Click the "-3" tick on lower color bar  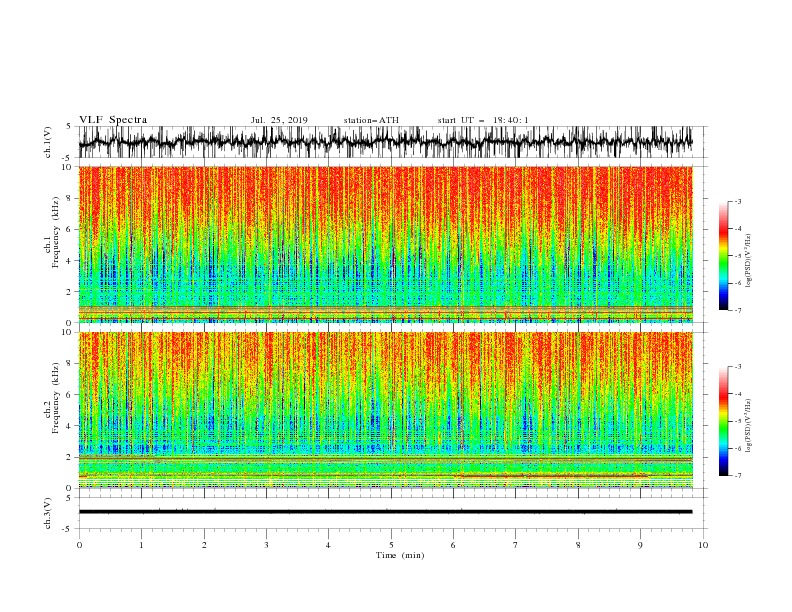[737, 367]
